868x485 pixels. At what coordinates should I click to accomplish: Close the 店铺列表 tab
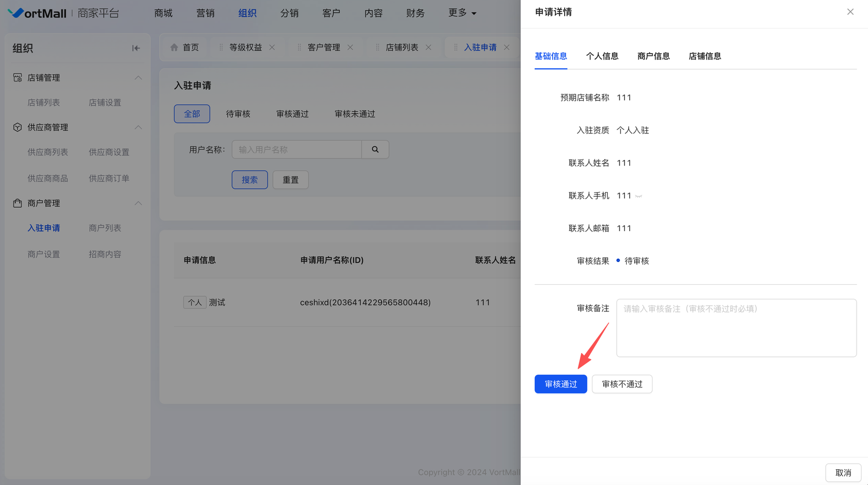(429, 48)
